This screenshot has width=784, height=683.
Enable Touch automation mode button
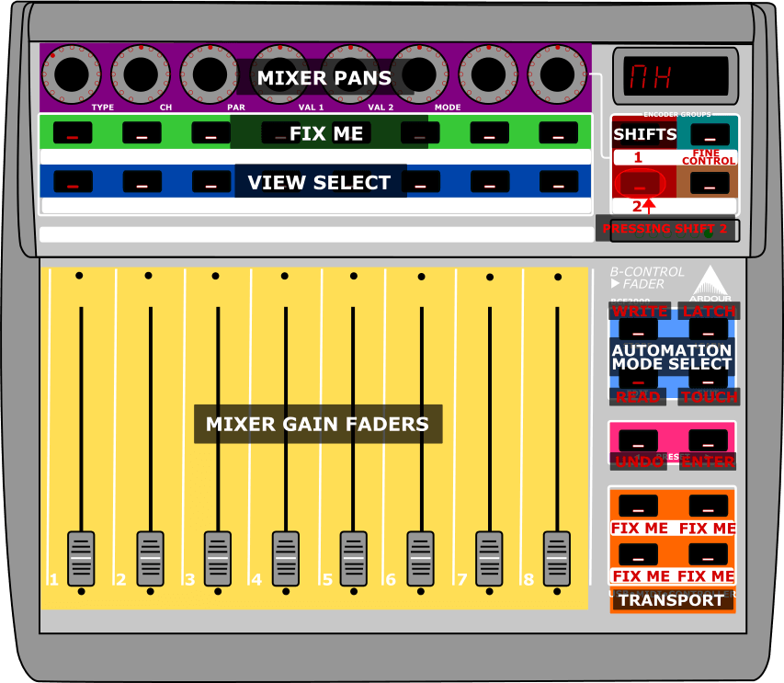tap(709, 379)
